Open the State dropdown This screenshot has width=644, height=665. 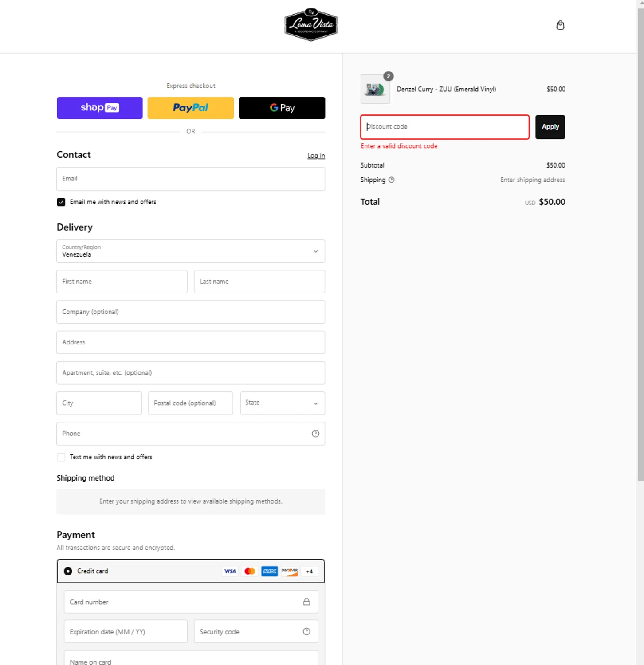(283, 403)
